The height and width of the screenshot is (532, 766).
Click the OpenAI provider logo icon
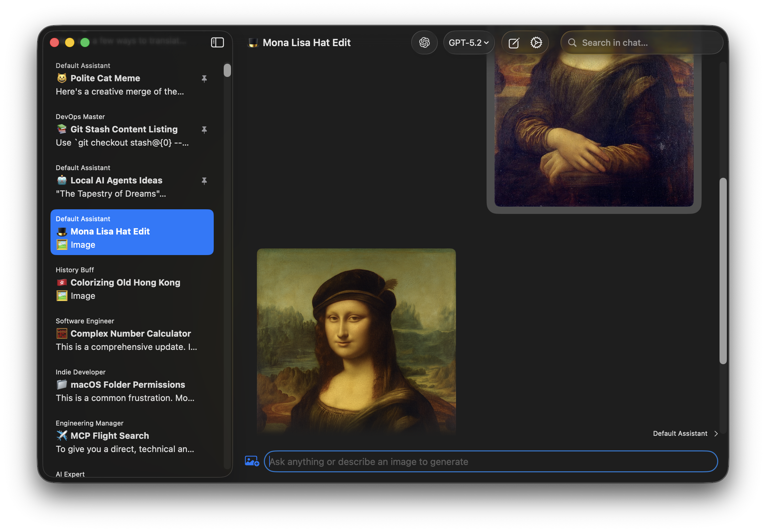point(424,42)
